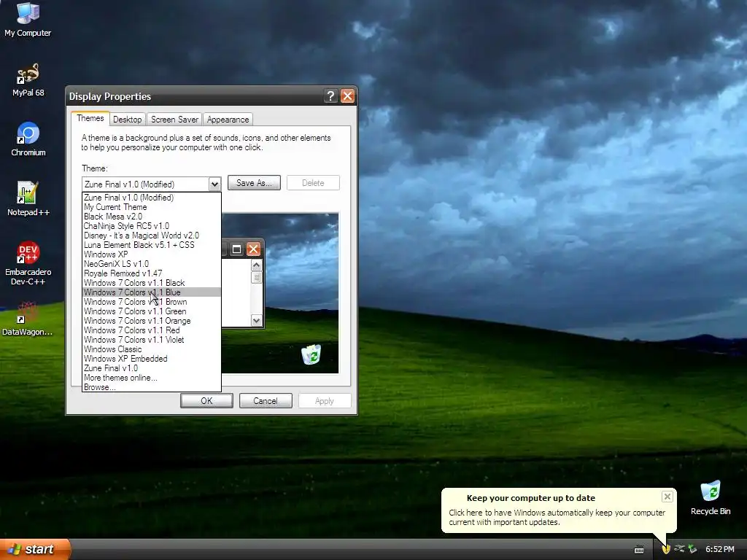Click the Safely Remove Hardware tray icon
The image size is (747, 560).
click(x=693, y=549)
